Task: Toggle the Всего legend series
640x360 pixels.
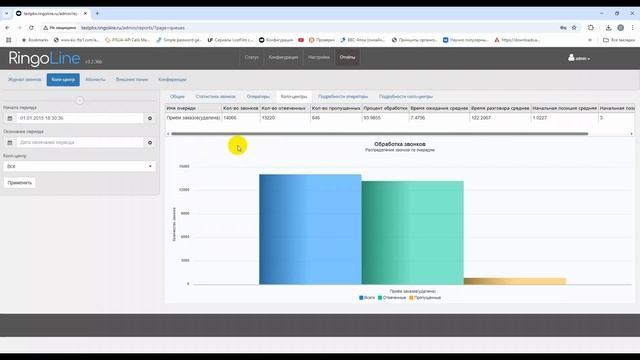Action: point(367,298)
